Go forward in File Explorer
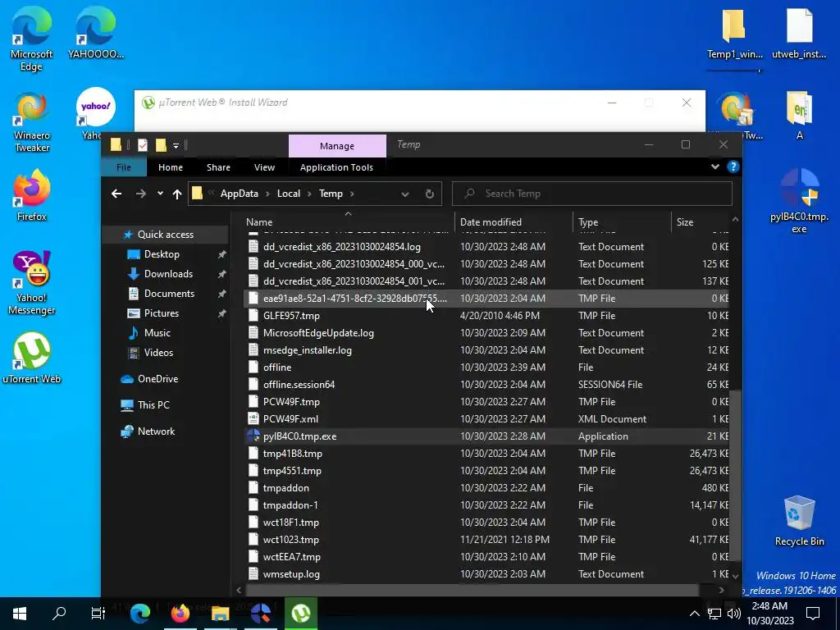Screen dimensions: 840x630 pos(141,194)
